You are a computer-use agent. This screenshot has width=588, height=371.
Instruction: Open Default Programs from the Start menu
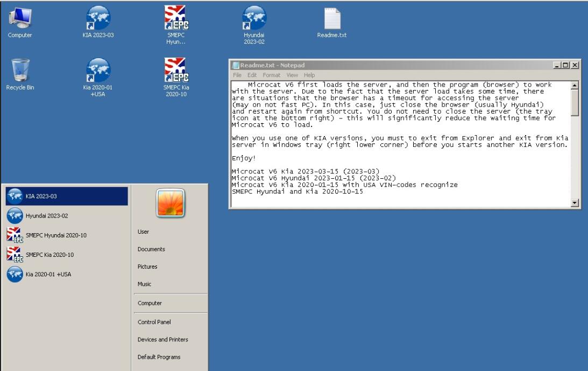point(159,356)
